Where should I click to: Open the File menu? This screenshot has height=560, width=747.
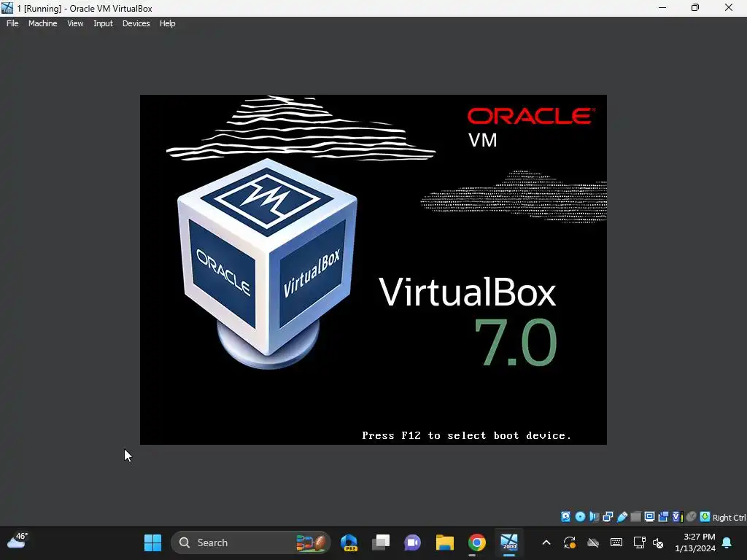click(12, 23)
